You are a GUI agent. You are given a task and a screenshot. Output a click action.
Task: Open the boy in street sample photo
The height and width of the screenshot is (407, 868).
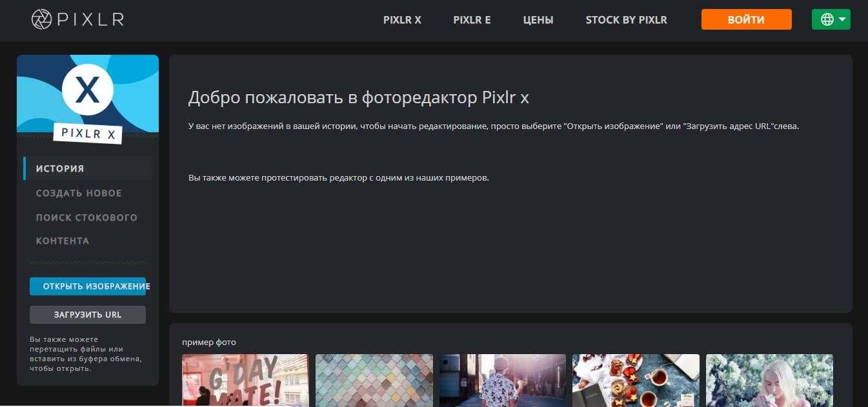pyautogui.click(x=503, y=379)
